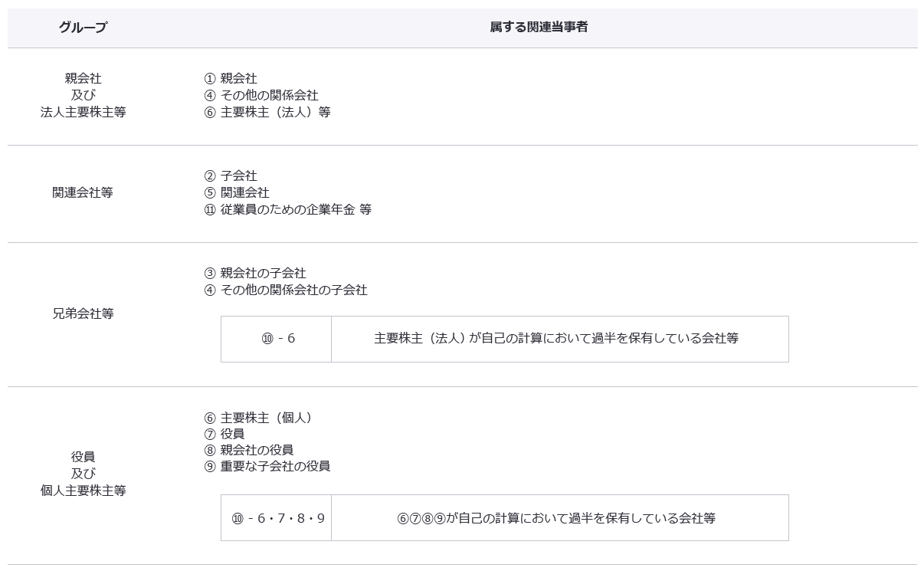
Task: Select the 役員及び個人主要株主等 group cell
Action: pos(83,474)
